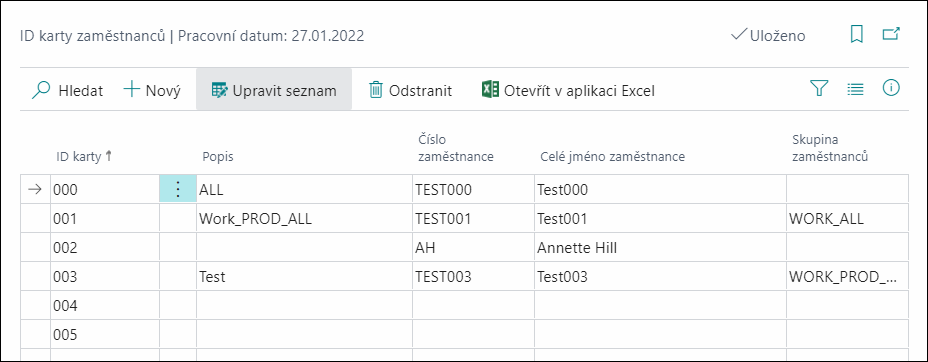Sort by the ID karty column header
Image resolution: width=928 pixels, height=362 pixels.
[x=84, y=157]
